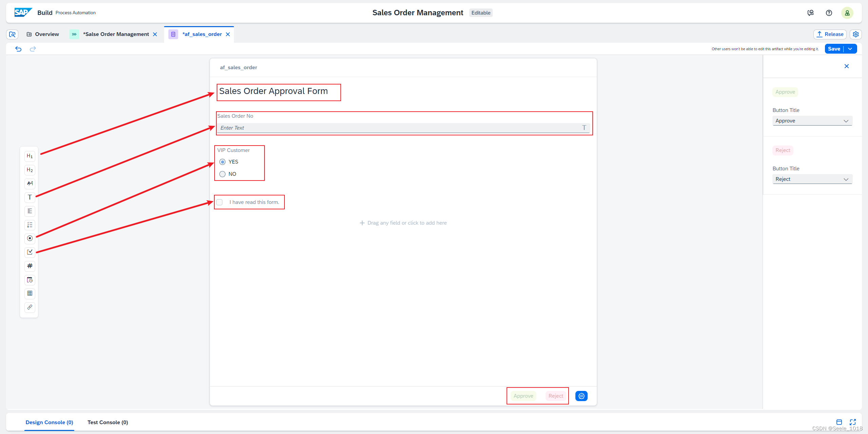The width and height of the screenshot is (868, 434).
Task: Click the date/calendar field tool
Action: (29, 280)
